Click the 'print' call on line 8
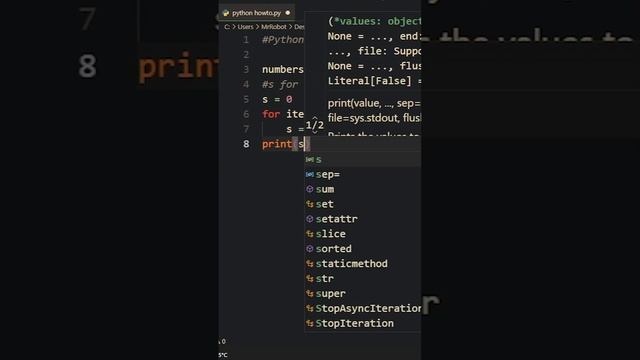The width and height of the screenshot is (640, 360). click(x=277, y=144)
